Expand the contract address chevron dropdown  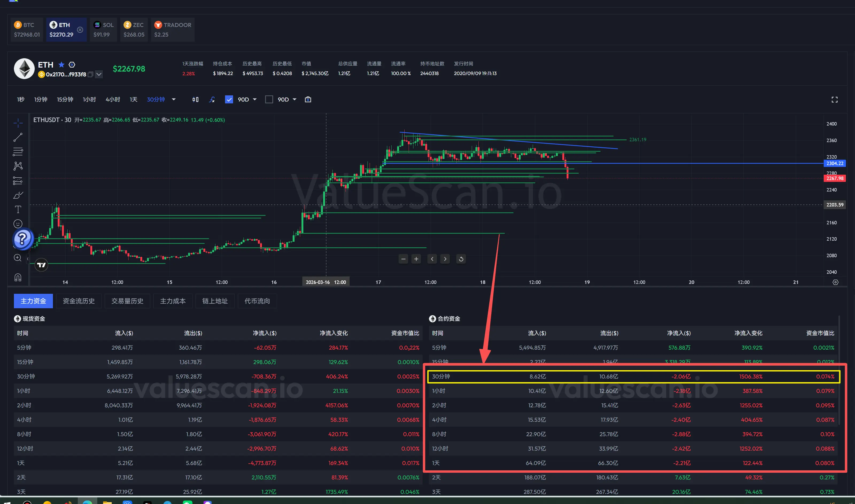(x=99, y=74)
